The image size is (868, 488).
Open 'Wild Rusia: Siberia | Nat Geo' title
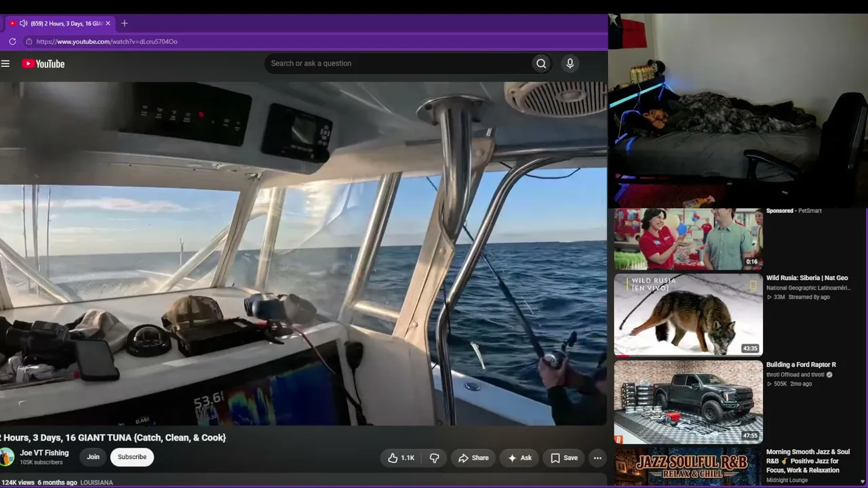tap(807, 278)
